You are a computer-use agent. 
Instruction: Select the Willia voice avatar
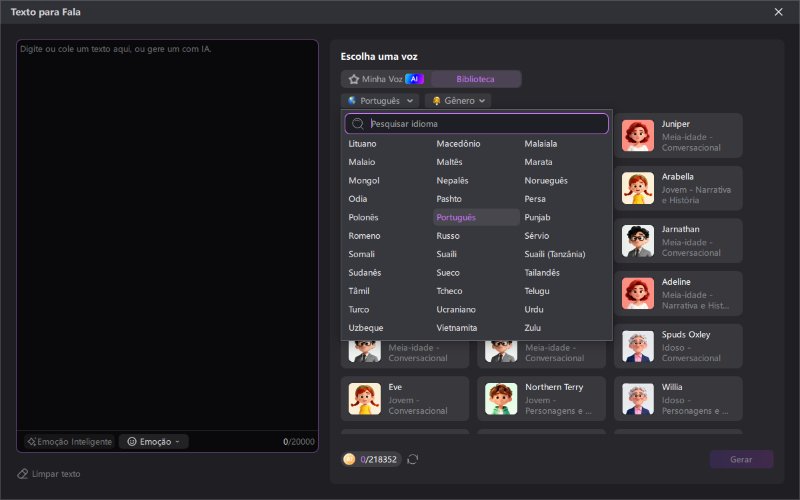click(x=638, y=398)
